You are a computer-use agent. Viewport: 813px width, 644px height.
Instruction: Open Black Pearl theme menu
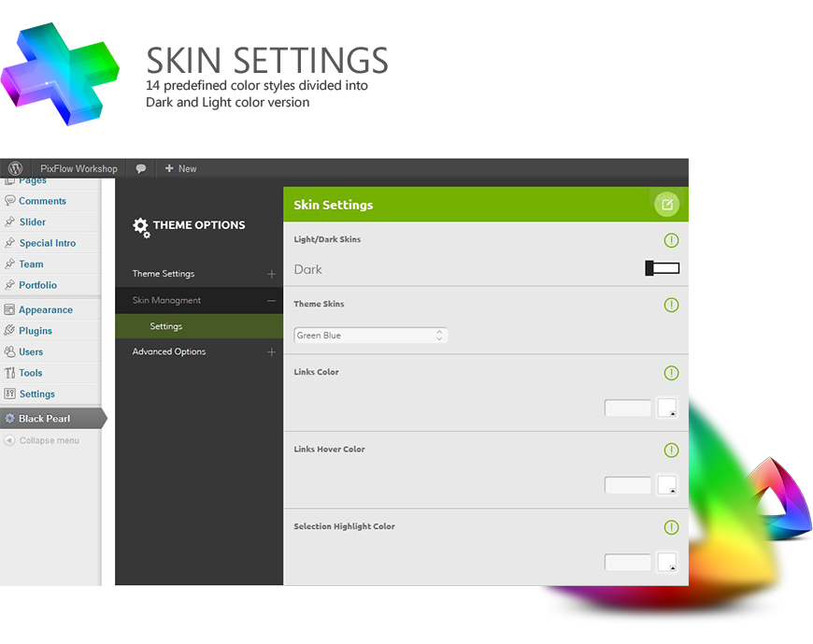(x=44, y=419)
